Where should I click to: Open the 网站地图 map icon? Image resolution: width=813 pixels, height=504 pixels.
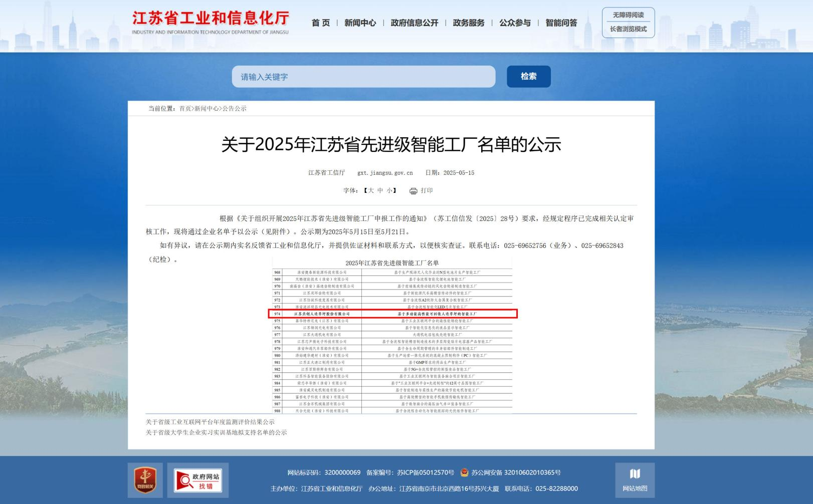click(x=635, y=480)
